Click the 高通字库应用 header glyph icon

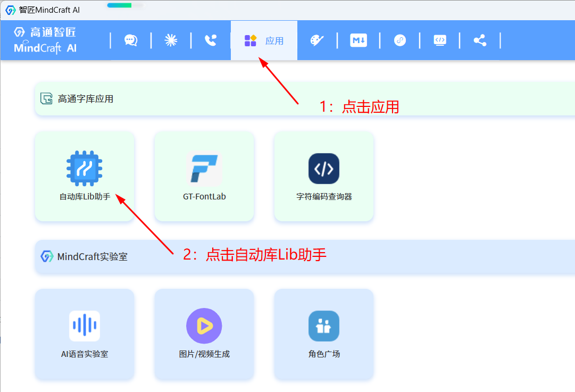pyautogui.click(x=46, y=98)
